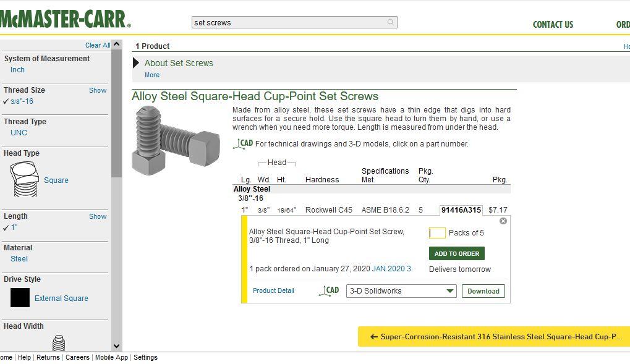The width and height of the screenshot is (630, 364).
Task: Click the Alloy Steel Square-Head Cup-Point Set Screws heading
Action: click(x=255, y=96)
